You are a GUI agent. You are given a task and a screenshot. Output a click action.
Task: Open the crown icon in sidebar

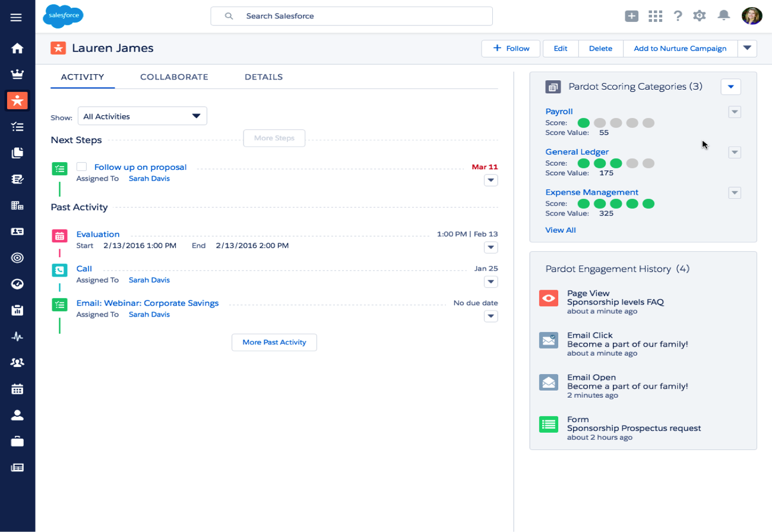[17, 74]
